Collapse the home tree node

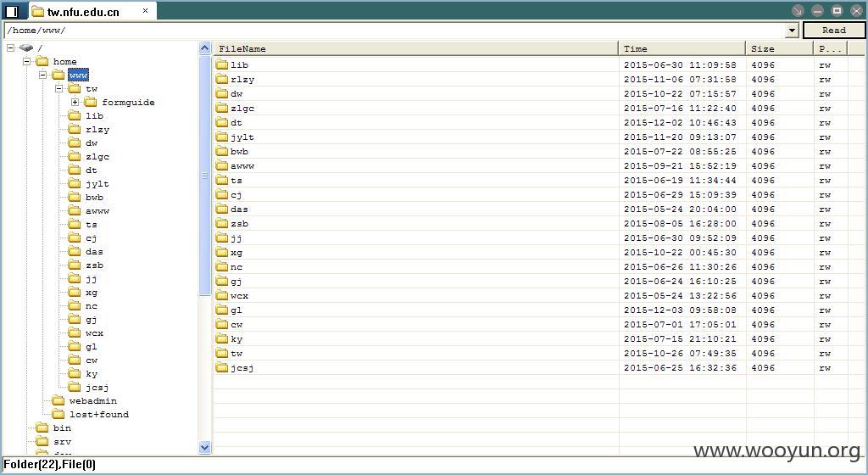click(26, 61)
